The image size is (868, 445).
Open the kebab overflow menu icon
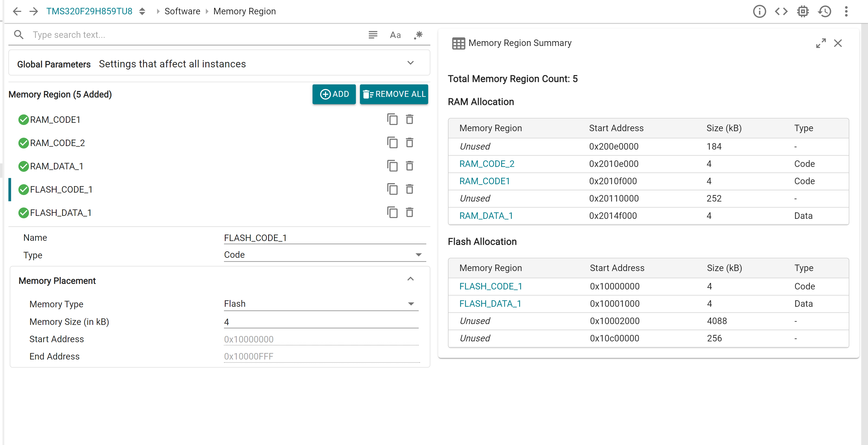(x=846, y=11)
